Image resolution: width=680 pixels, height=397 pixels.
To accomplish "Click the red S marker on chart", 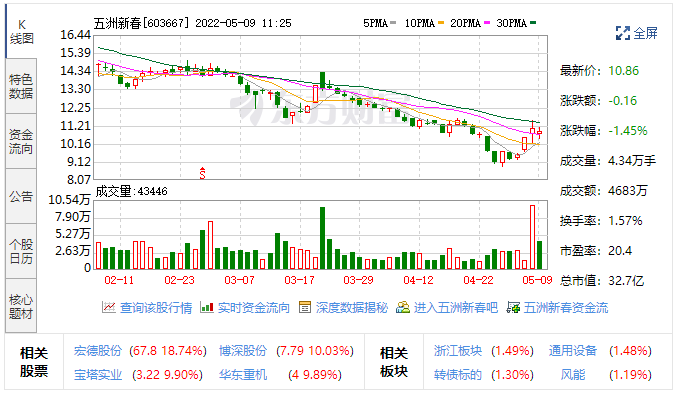I will tap(202, 173).
